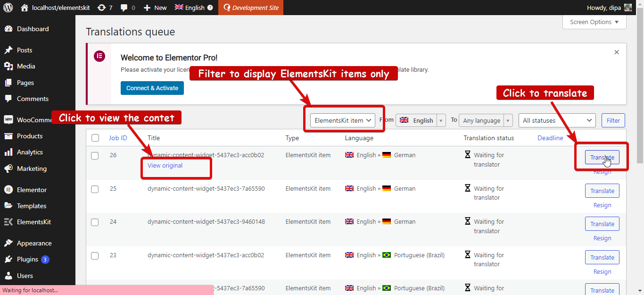This screenshot has width=644, height=295.
Task: Click the WordPress logo in the admin bar
Action: [8, 7]
